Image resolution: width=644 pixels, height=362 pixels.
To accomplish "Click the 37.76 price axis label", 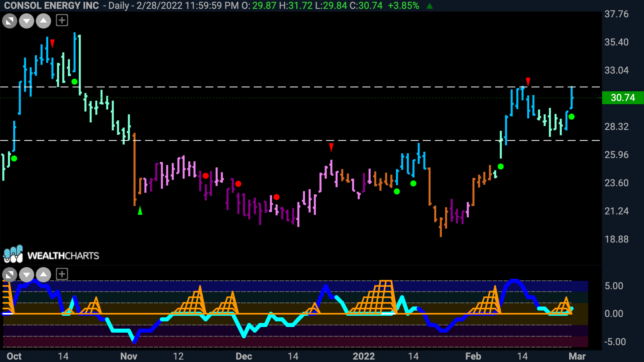I will coord(616,14).
